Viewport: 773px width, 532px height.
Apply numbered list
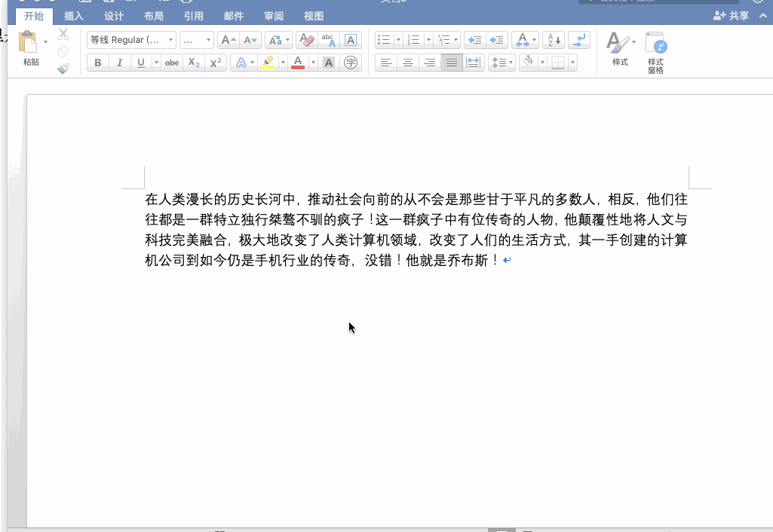tap(415, 40)
